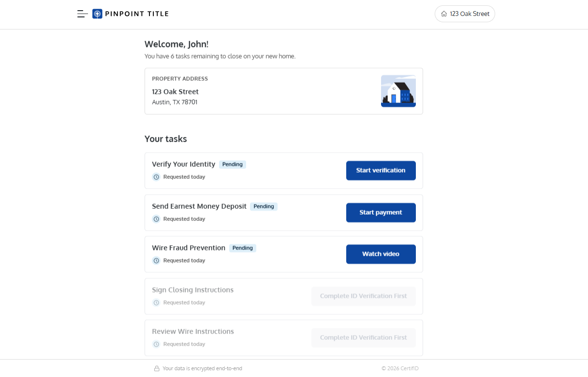Screen dimensions: 588x377
Task: Click Pending badge on Verify Your Identity
Action: (233, 164)
